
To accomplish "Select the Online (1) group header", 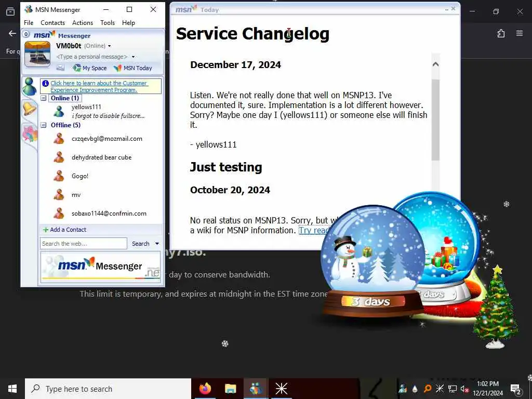I will 65,98.
